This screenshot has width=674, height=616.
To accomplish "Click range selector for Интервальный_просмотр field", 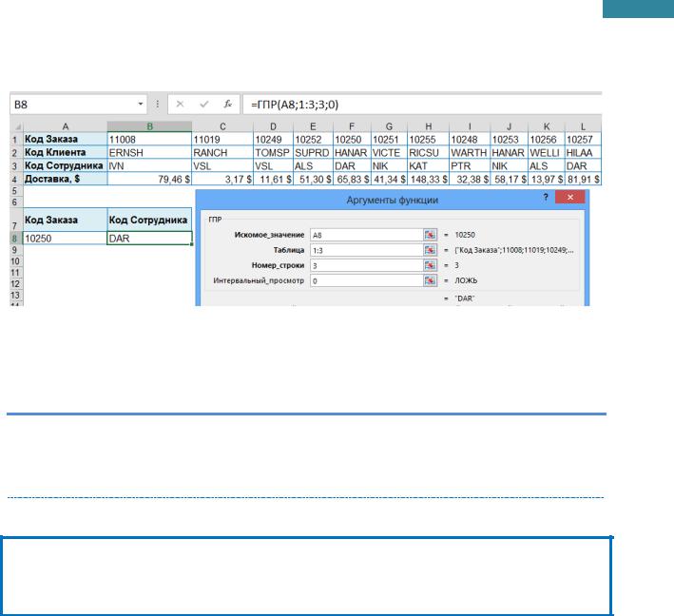I will pos(430,280).
